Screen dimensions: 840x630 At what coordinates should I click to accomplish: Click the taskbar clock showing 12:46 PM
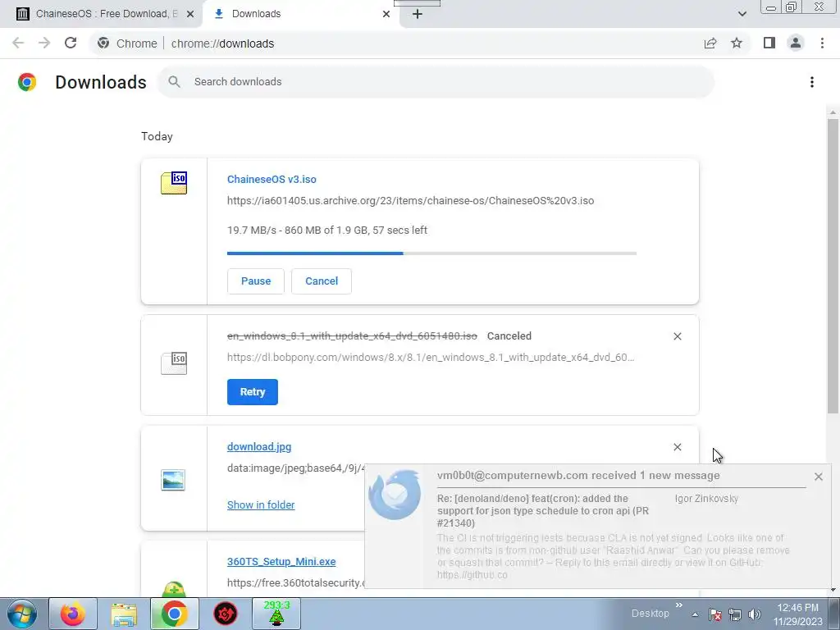point(797,614)
